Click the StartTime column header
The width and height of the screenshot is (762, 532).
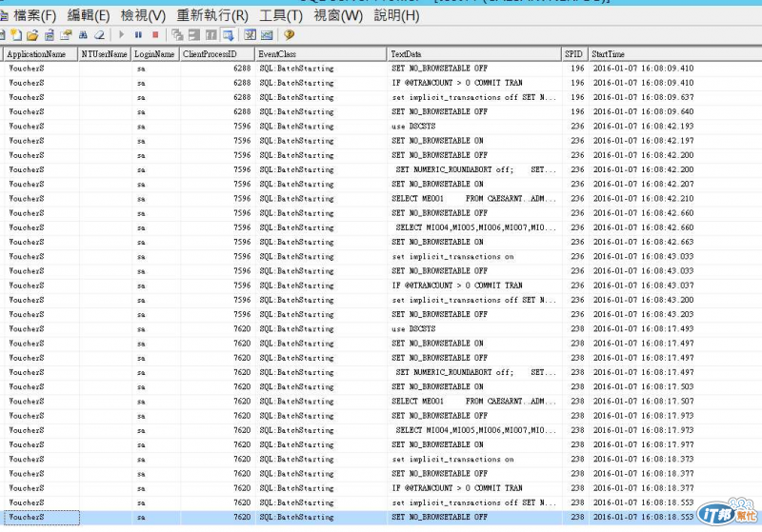(675, 54)
